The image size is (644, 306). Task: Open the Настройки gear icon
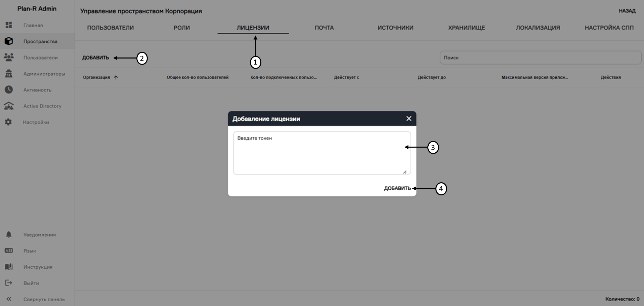point(9,122)
